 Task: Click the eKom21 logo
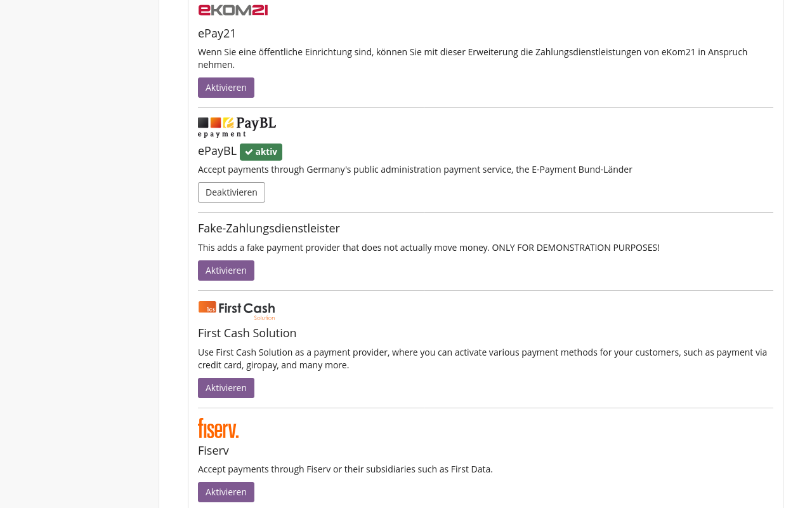(232, 9)
